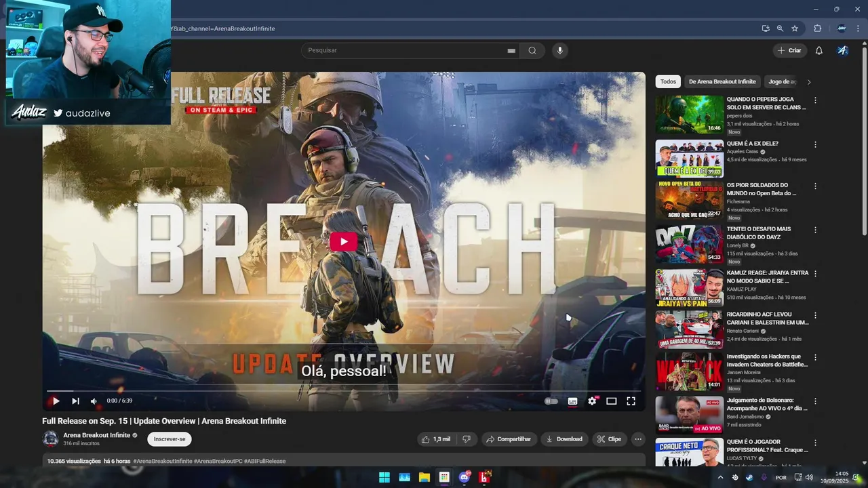Open Discord from the taskbar
The width and height of the screenshot is (868, 488).
465,477
